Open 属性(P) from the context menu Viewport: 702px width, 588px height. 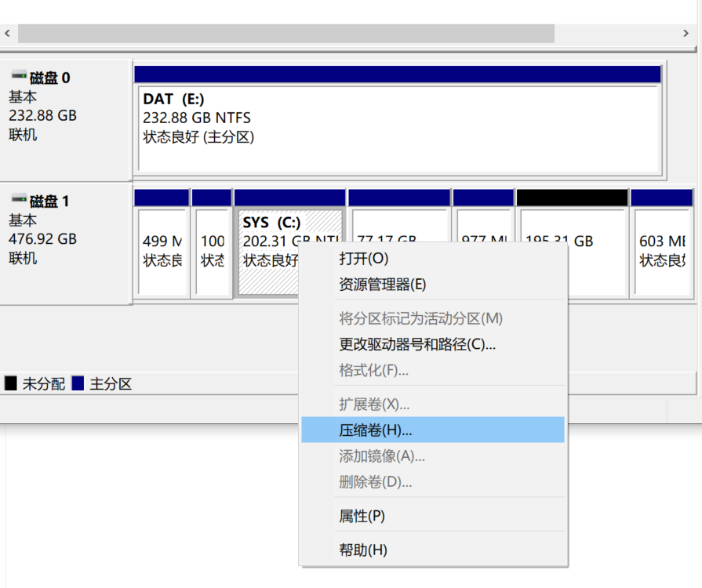click(433, 516)
